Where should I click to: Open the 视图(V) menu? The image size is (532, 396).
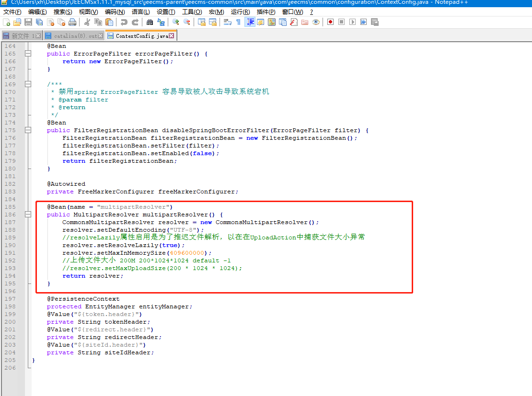[x=88, y=12]
